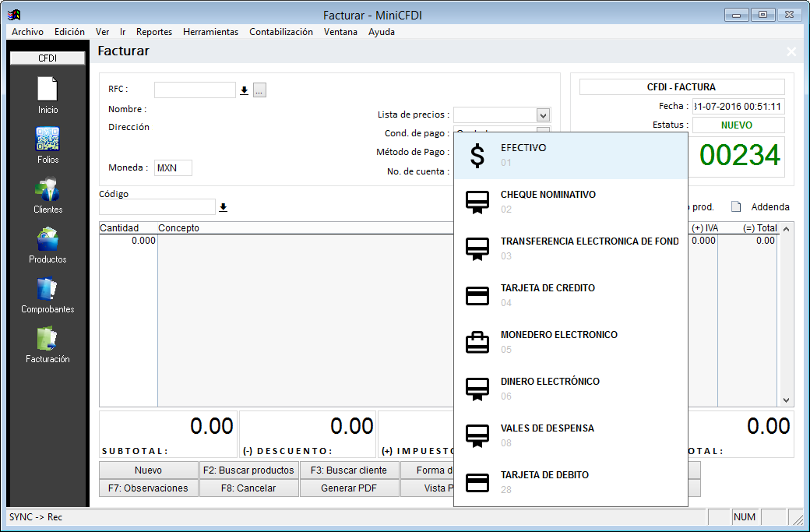Click the Nuevo button

click(x=148, y=470)
